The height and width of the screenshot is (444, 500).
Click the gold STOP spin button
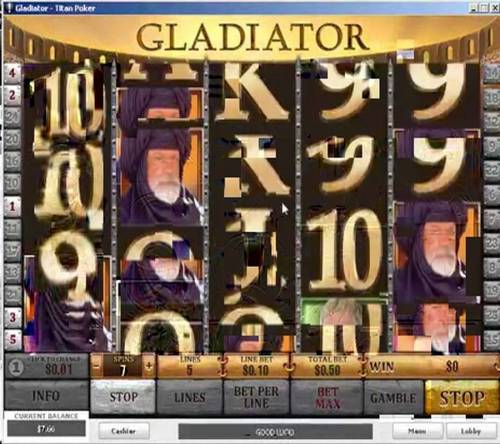pos(462,397)
